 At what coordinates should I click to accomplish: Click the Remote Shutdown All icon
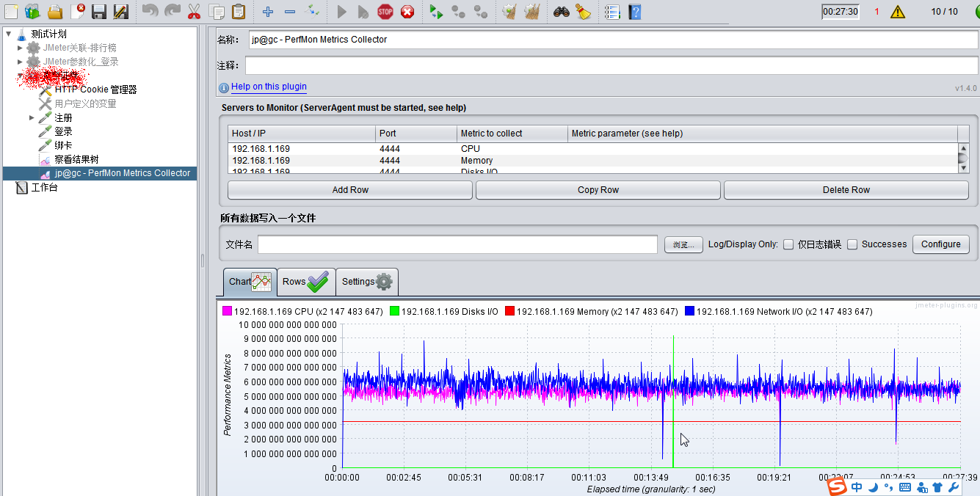pyautogui.click(x=480, y=11)
